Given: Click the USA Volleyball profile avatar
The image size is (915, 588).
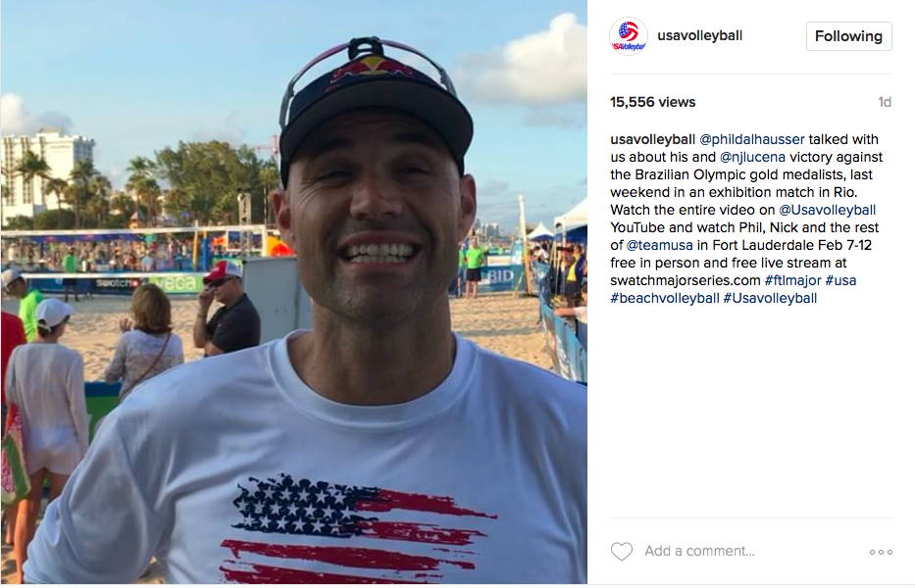Looking at the screenshot, I should tap(629, 36).
